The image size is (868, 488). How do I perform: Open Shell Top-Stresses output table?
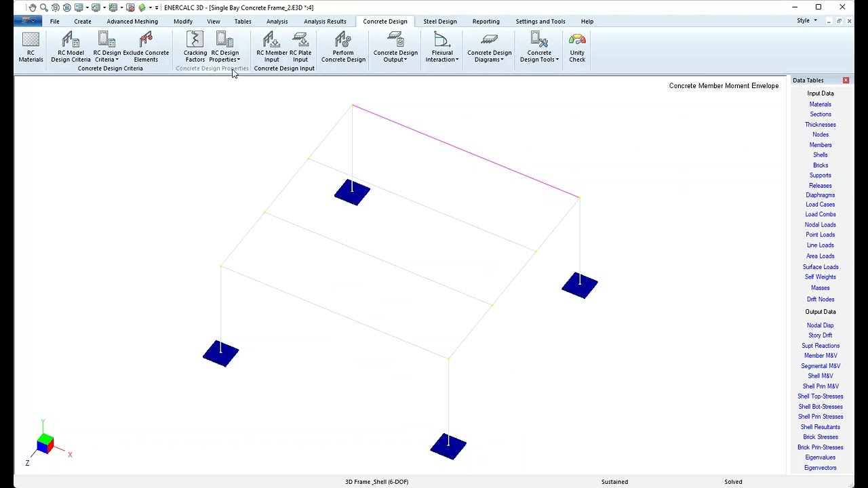(820, 396)
